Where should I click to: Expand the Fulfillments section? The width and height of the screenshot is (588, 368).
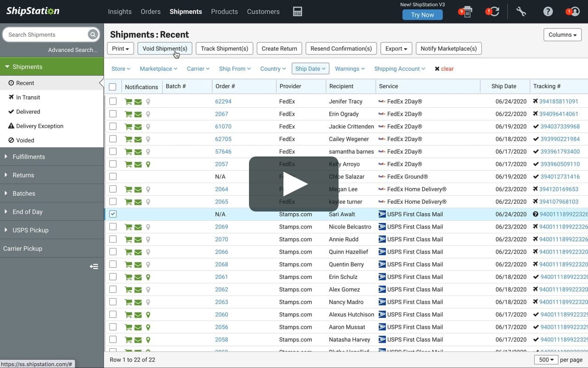(52, 157)
